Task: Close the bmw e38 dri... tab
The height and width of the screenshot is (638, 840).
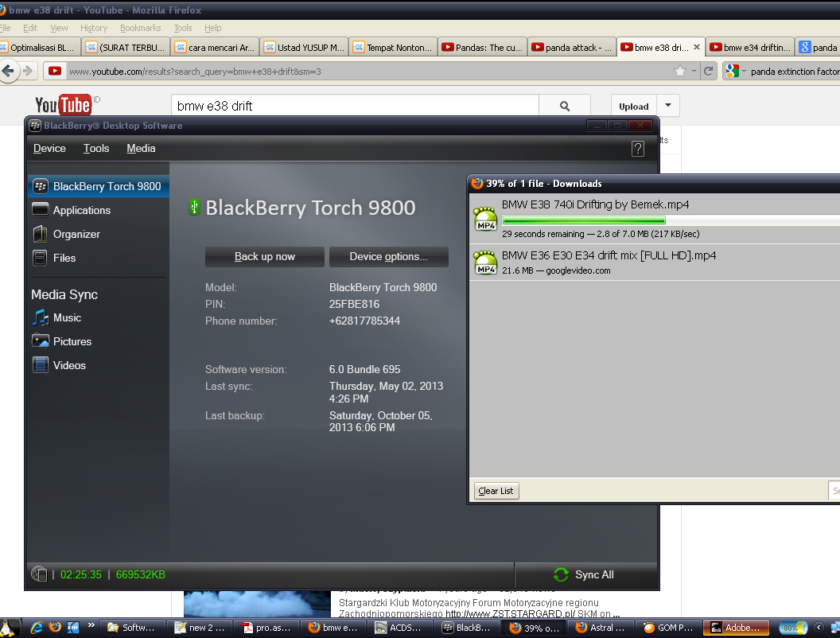Action: [x=697, y=47]
